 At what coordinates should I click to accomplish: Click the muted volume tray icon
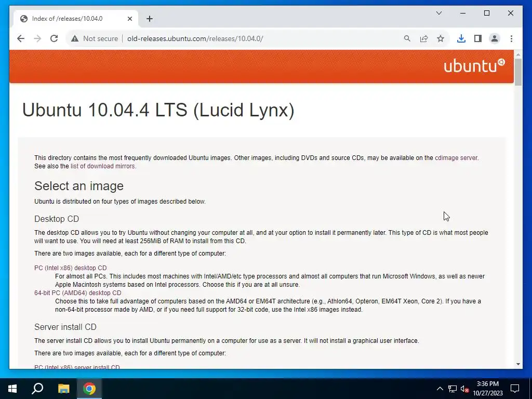pos(464,389)
